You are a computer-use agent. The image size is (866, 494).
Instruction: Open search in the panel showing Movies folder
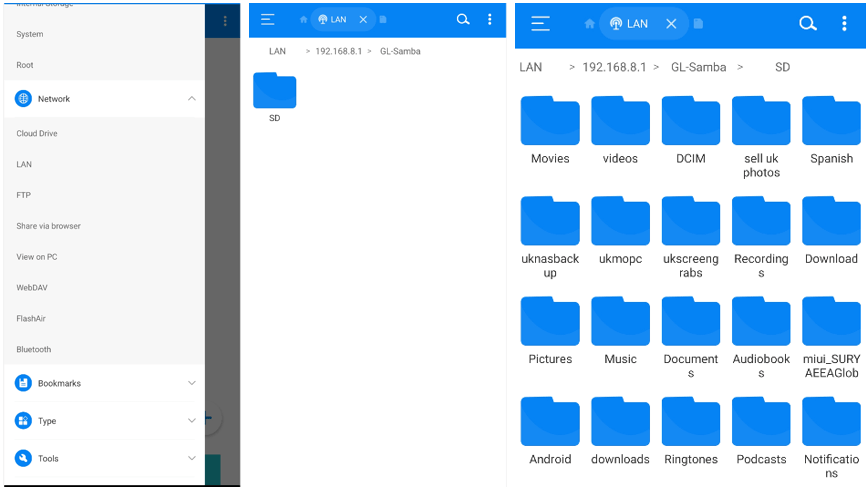[808, 24]
